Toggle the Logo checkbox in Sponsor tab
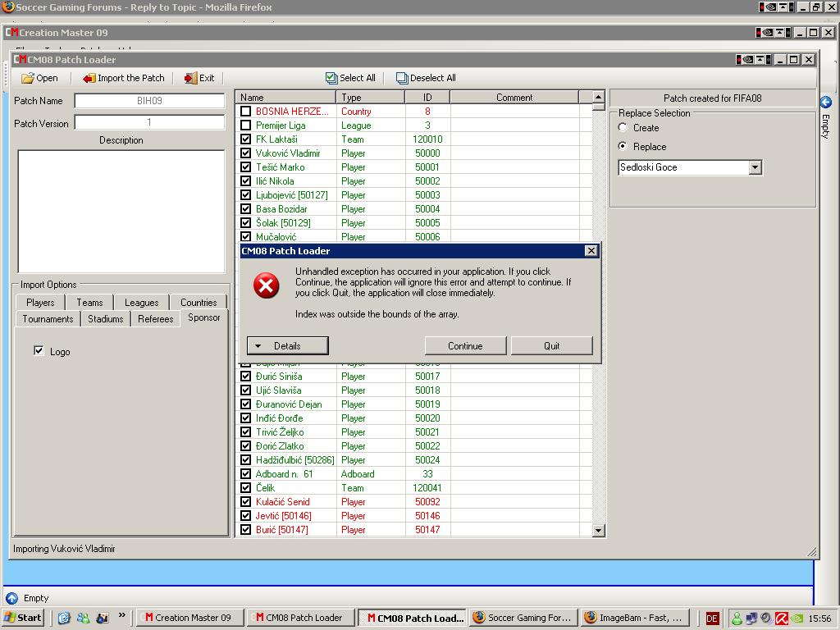The width and height of the screenshot is (840, 630). click(39, 351)
